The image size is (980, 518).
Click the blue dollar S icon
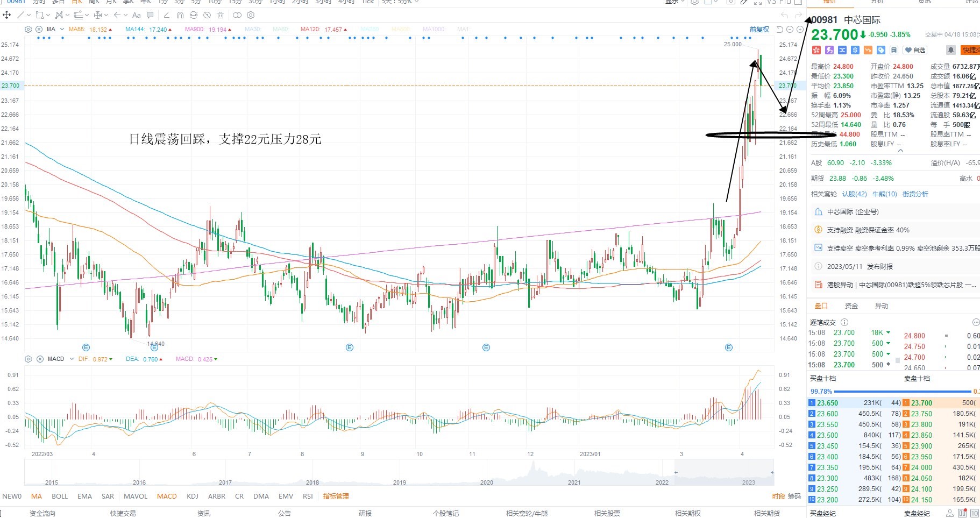(855, 50)
